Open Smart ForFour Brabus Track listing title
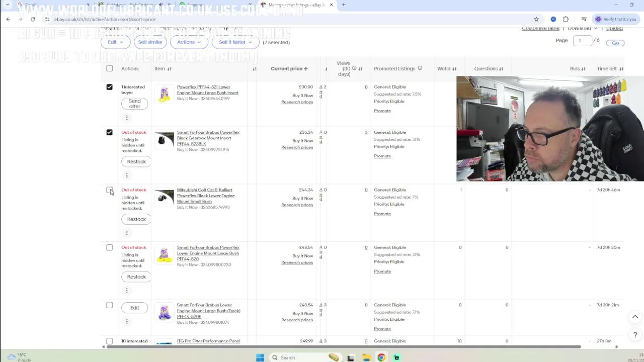 (208, 311)
